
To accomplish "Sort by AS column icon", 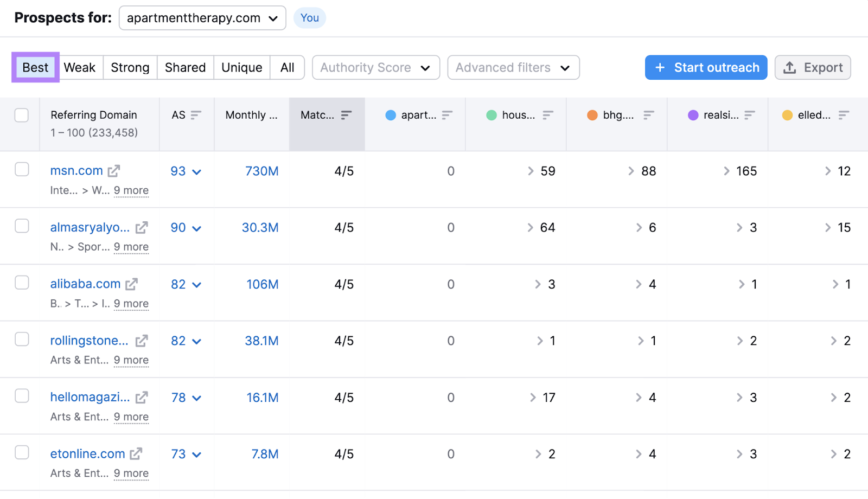I will pyautogui.click(x=196, y=115).
